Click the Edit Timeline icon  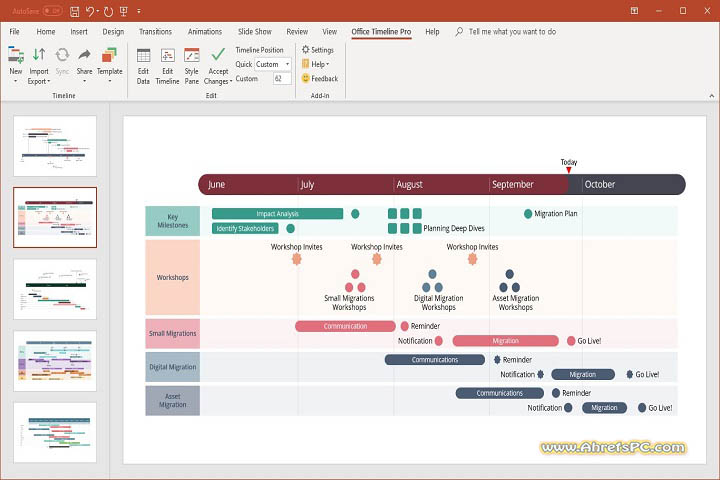pos(168,56)
